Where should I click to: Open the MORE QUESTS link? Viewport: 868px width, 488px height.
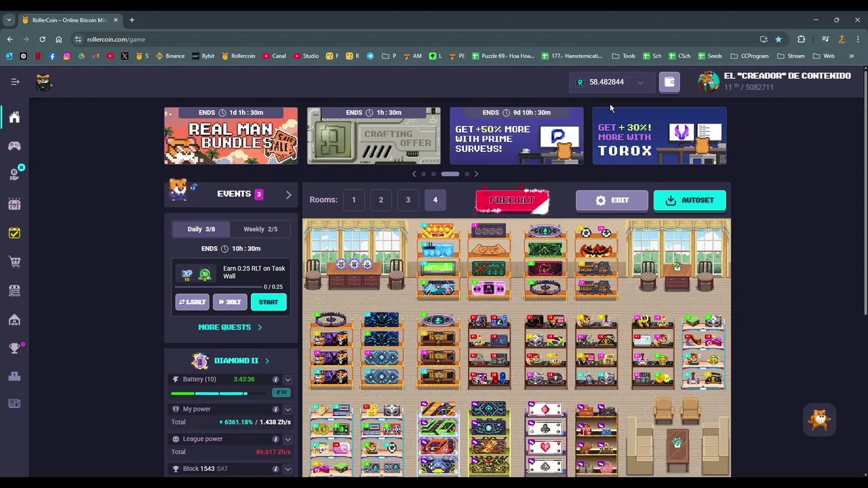tap(230, 327)
